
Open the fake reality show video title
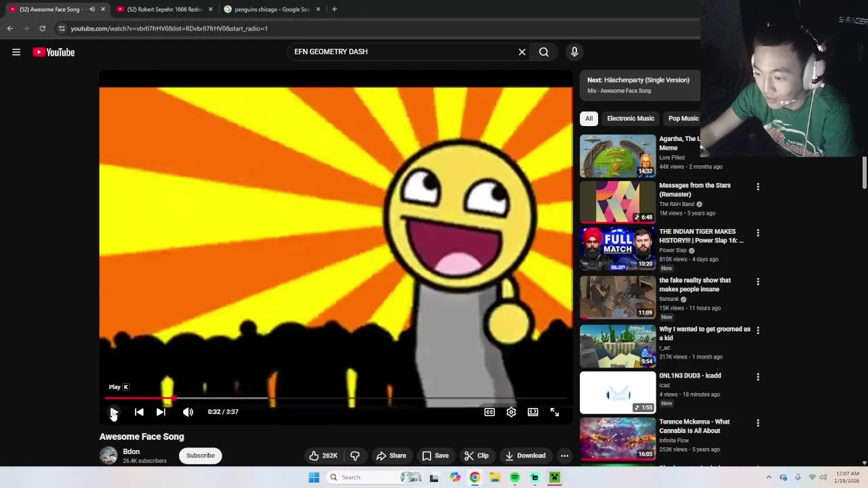[x=695, y=285]
